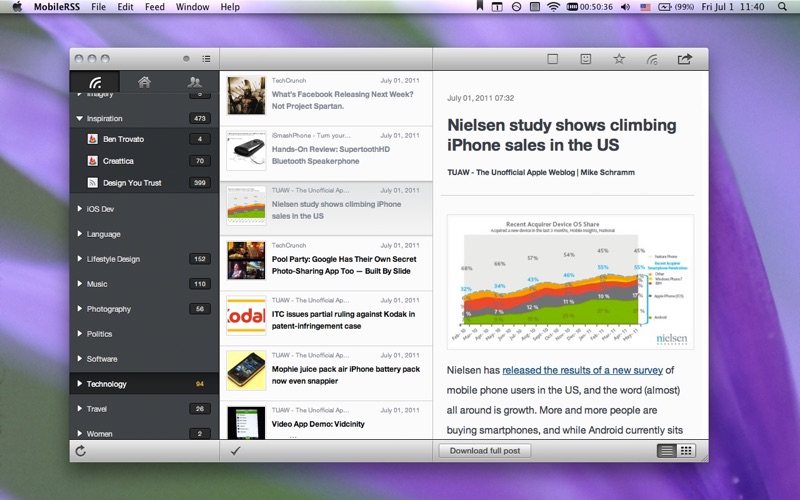Image resolution: width=800 pixels, height=500 pixels.
Task: Switch to list view layout
Action: pos(666,451)
